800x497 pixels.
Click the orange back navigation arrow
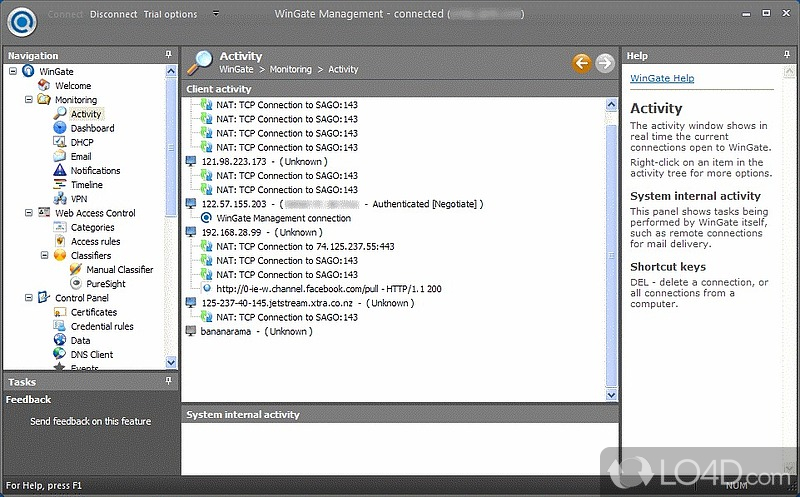point(582,63)
